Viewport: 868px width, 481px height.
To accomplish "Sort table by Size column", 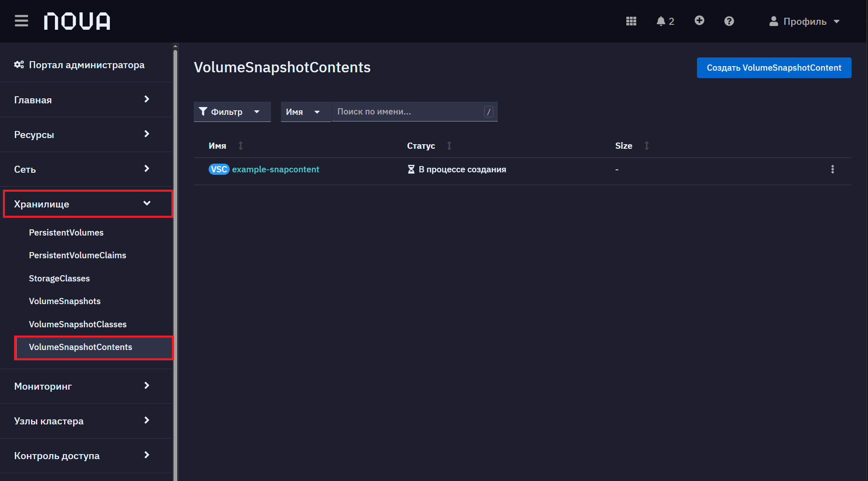I will point(632,145).
